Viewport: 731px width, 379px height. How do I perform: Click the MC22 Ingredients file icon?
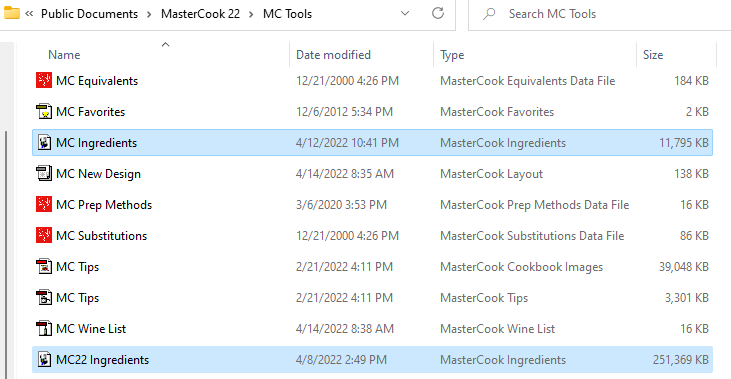click(x=44, y=359)
